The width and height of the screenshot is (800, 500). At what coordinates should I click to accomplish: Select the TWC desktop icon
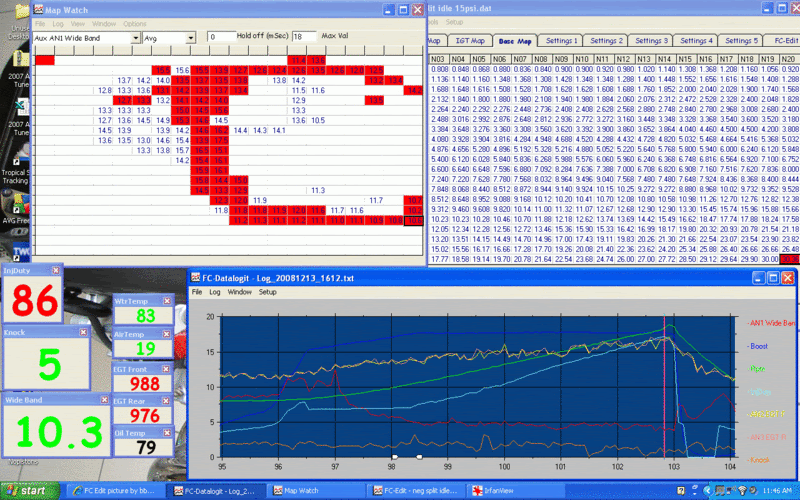pos(21,251)
